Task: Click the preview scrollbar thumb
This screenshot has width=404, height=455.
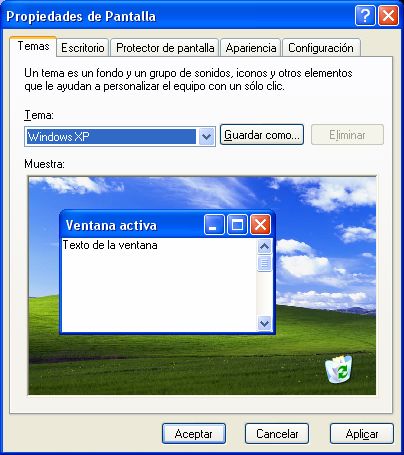Action: pyautogui.click(x=264, y=263)
